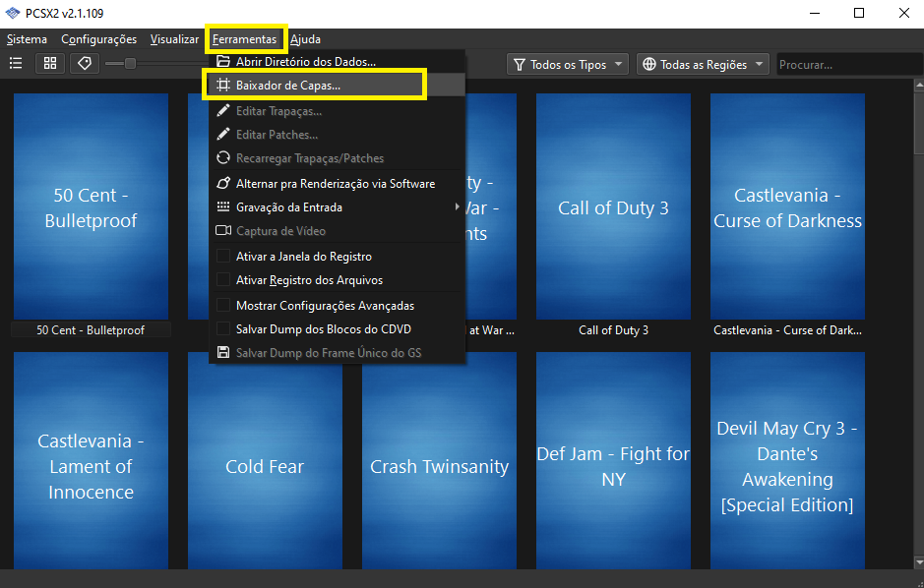Click the folder icon beside Abrir Diretório dos Dados
This screenshot has height=588, width=924.
pyautogui.click(x=222, y=61)
